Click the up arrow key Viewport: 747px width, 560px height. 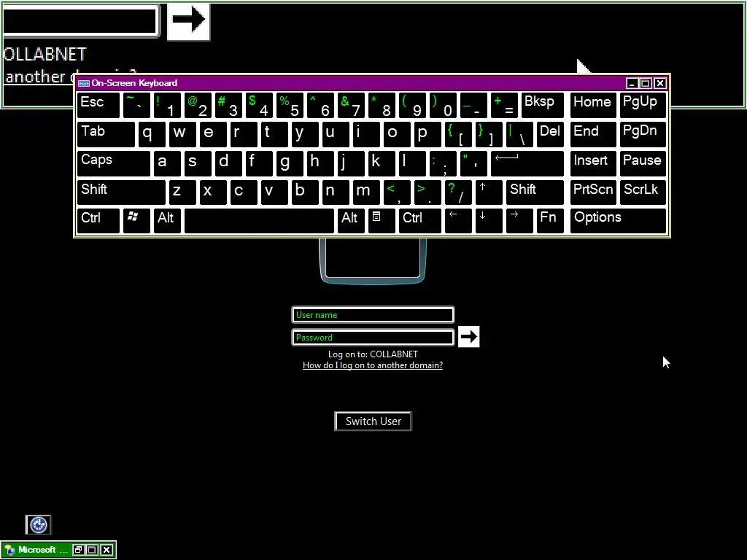(x=488, y=192)
